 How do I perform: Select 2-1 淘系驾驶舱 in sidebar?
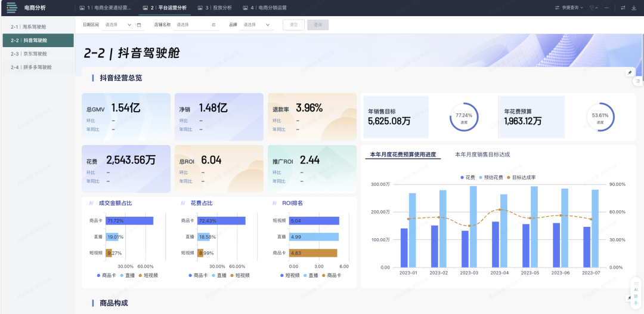tap(38, 27)
